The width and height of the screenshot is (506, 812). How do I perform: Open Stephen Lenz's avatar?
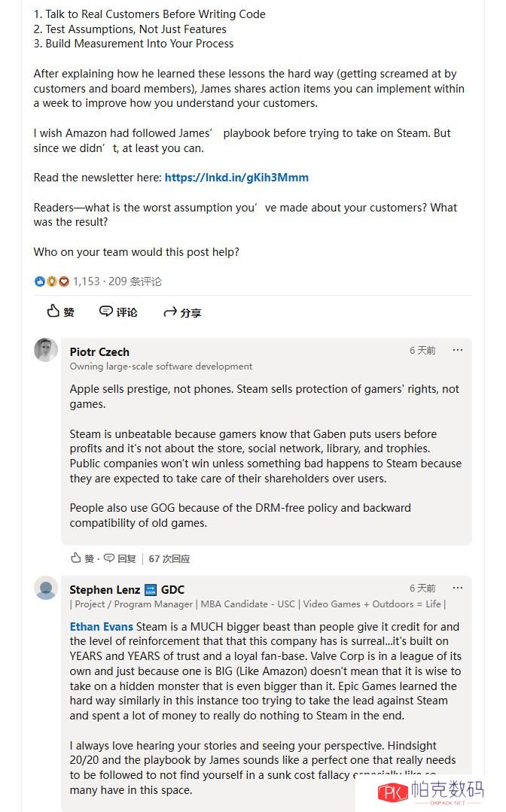tap(46, 588)
